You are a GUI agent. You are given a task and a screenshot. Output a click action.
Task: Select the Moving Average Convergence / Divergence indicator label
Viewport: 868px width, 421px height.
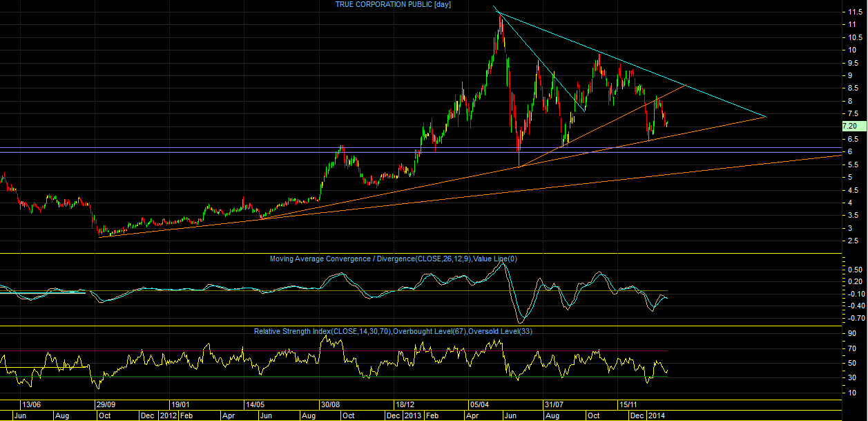point(394,259)
